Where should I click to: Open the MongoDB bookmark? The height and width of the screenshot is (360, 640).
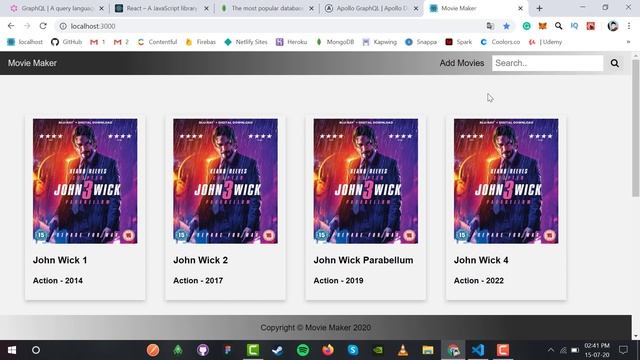[335, 42]
